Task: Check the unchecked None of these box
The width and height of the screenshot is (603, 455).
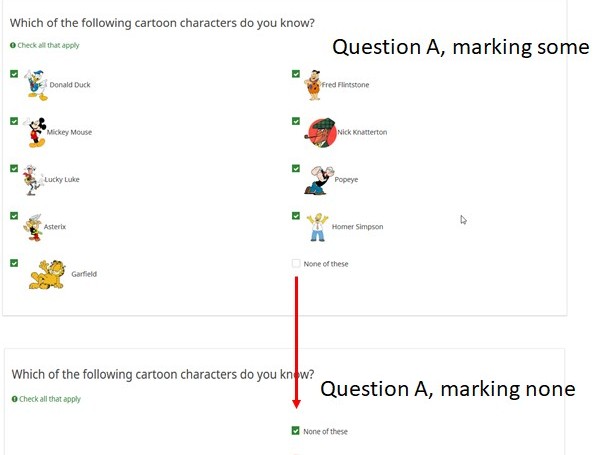Action: pyautogui.click(x=296, y=264)
